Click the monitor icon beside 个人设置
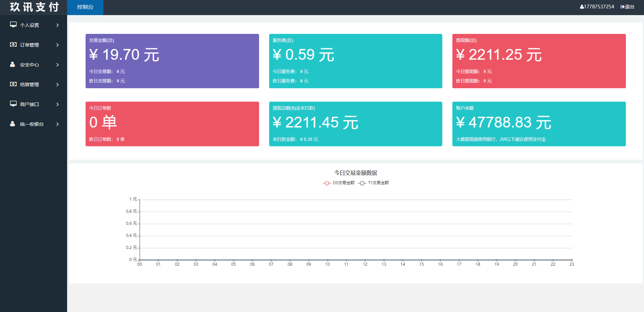 (x=13, y=24)
